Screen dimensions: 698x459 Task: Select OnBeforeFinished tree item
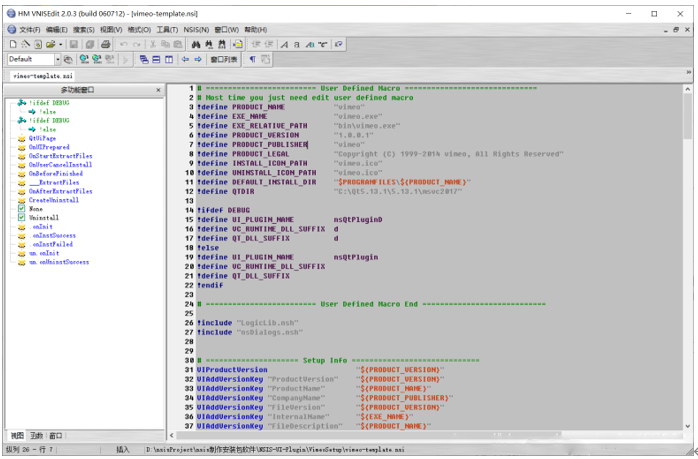(x=56, y=174)
